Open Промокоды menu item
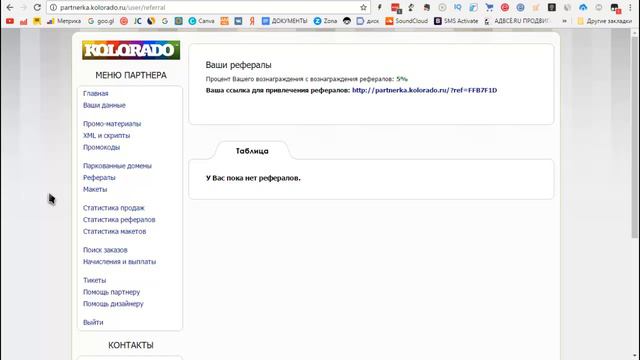The image size is (640, 360). coord(101,147)
